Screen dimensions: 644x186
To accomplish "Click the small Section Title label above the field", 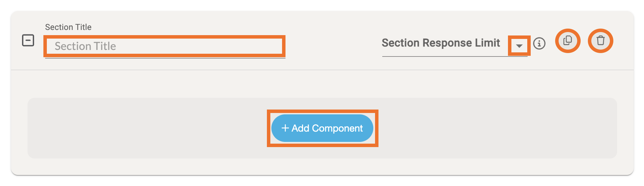I will (68, 27).
